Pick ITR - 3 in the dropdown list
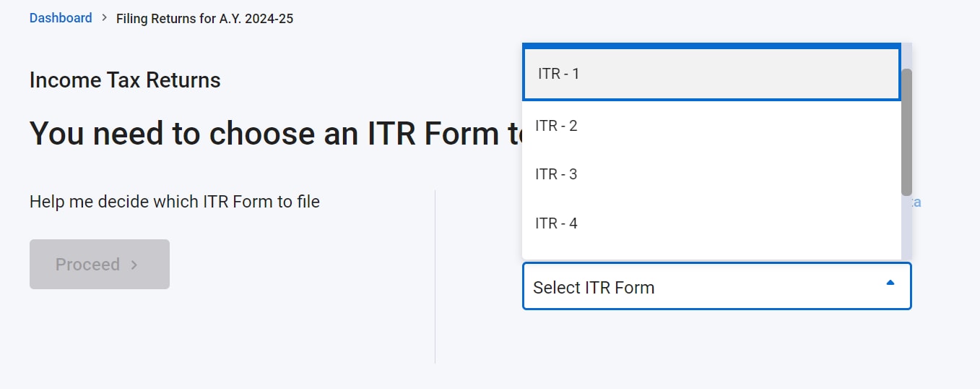The width and height of the screenshot is (980, 389). tap(711, 174)
